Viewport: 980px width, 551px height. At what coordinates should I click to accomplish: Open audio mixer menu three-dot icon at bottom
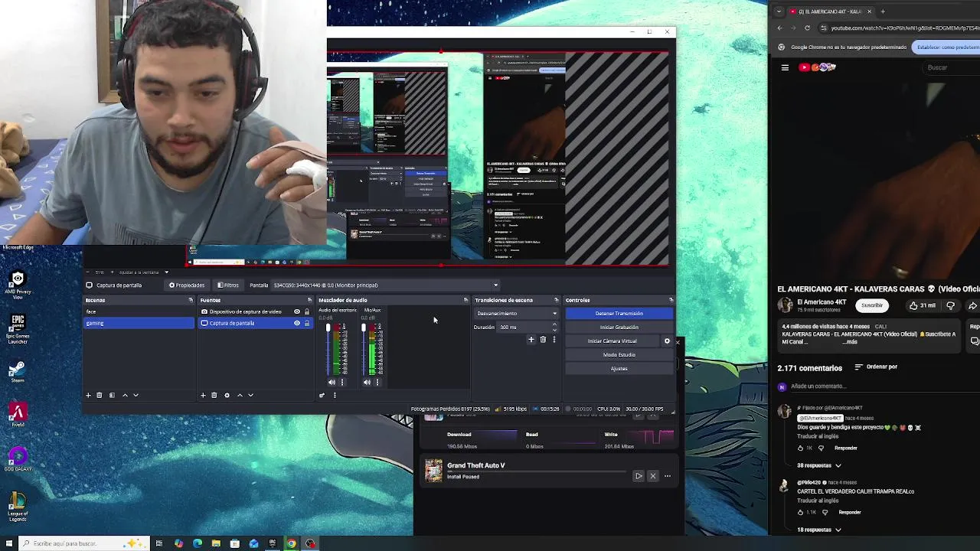coord(335,395)
